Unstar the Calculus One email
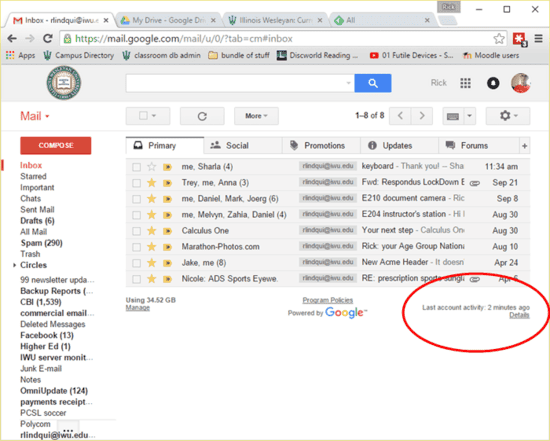 tap(152, 231)
